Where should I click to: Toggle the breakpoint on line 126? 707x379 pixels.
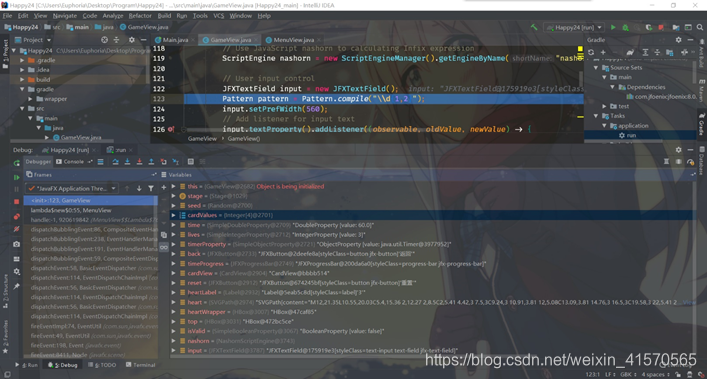coord(171,129)
